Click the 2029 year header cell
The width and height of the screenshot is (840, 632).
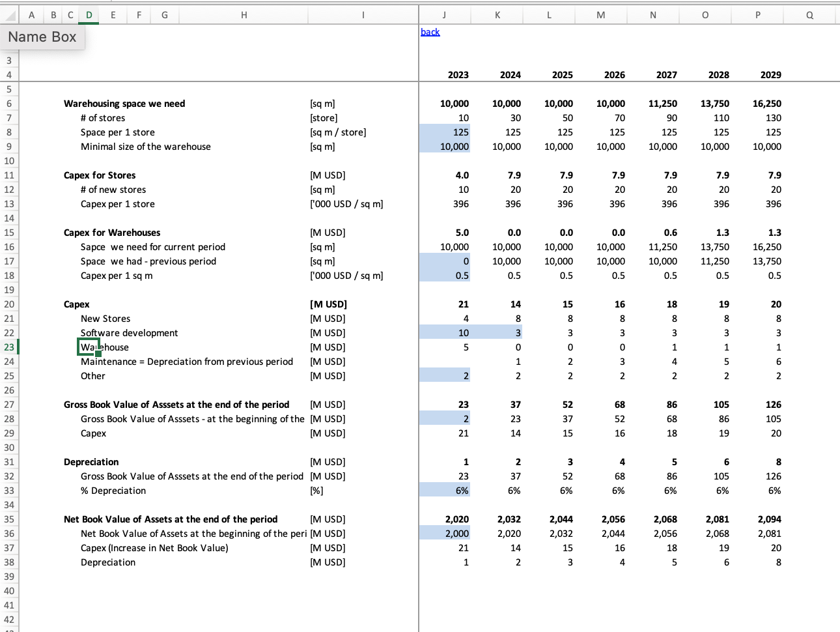pyautogui.click(x=771, y=75)
